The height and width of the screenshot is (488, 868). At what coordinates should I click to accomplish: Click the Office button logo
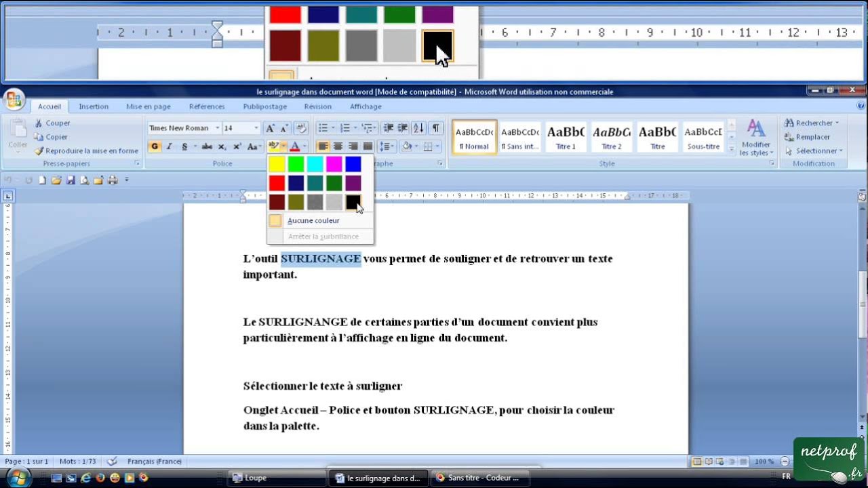14,100
